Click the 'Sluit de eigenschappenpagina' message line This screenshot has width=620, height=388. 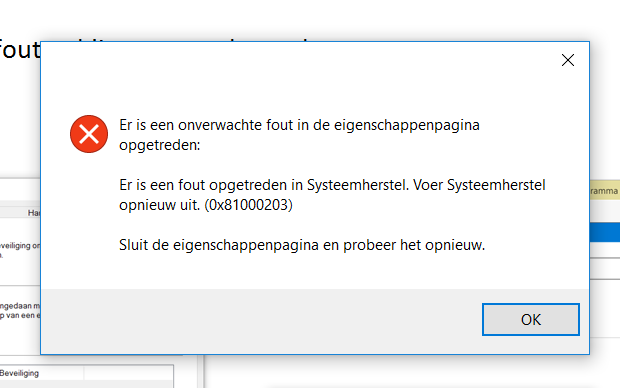(x=302, y=245)
